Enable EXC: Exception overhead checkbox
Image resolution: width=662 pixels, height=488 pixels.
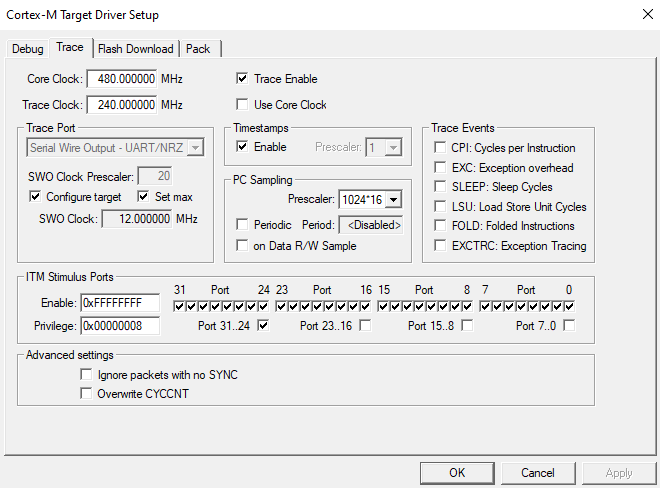pos(440,167)
